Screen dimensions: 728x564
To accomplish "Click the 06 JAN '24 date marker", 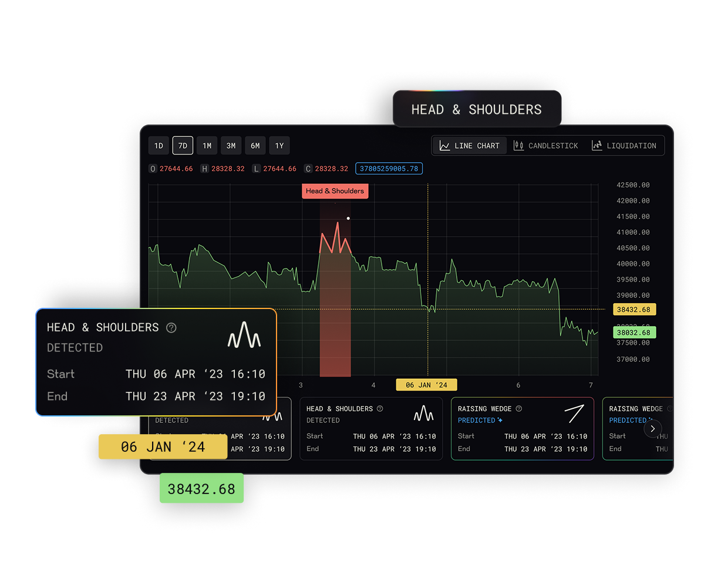I will point(427,385).
